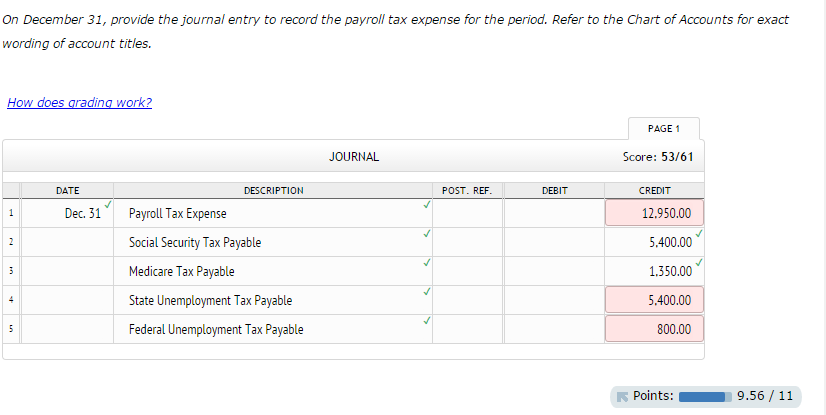Click the Dec. 31 date field

click(67, 213)
